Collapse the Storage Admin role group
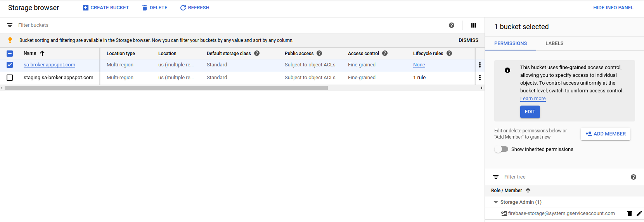 click(496, 202)
